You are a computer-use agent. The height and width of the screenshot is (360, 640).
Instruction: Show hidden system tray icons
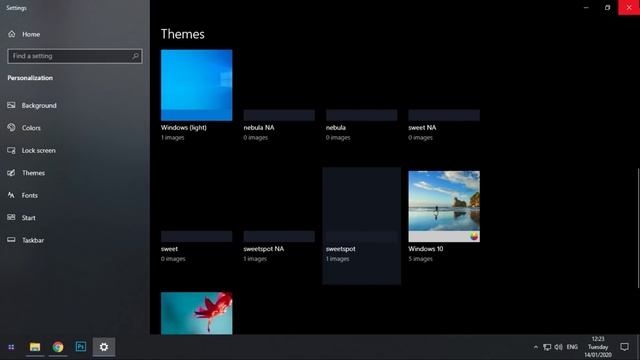(x=536, y=347)
